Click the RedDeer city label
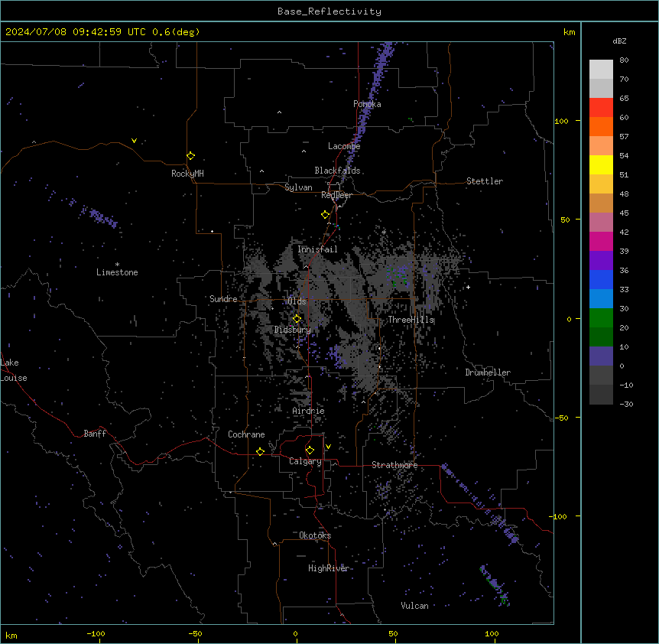This screenshot has width=659, height=644. click(336, 195)
